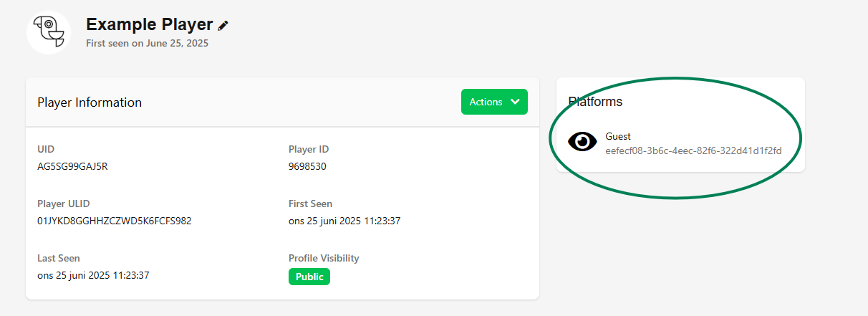Click the Last Seen timestamp value

93,275
